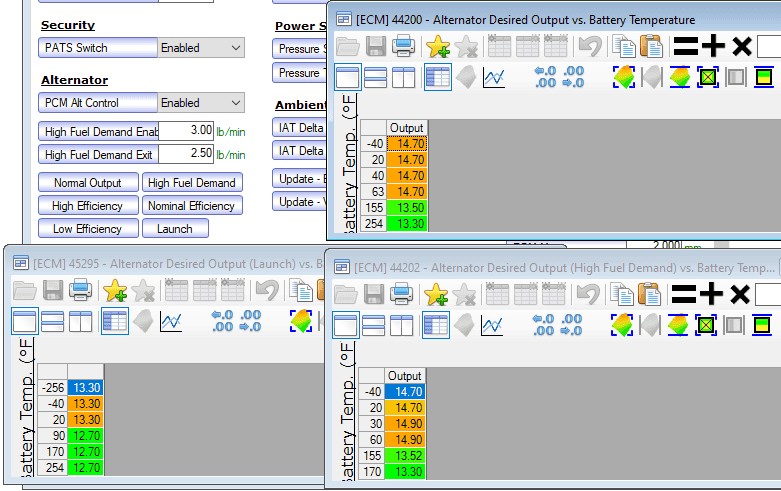Click 44202 window title bar icon
Image resolution: width=781 pixels, height=491 pixels.
click(342, 267)
